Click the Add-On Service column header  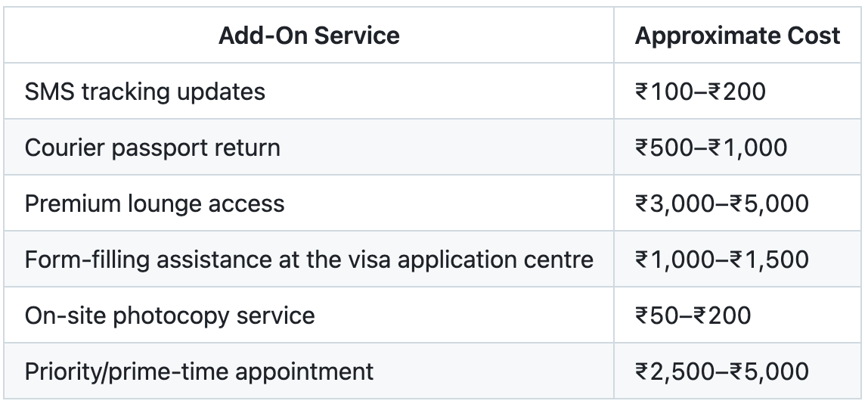click(308, 36)
